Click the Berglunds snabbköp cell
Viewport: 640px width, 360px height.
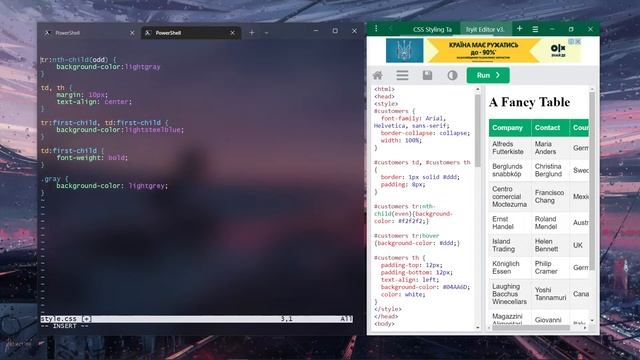pyautogui.click(x=510, y=170)
